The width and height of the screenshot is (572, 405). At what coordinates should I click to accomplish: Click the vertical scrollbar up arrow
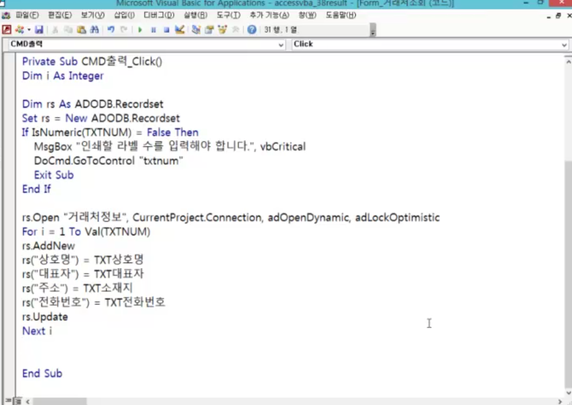pyautogui.click(x=568, y=62)
